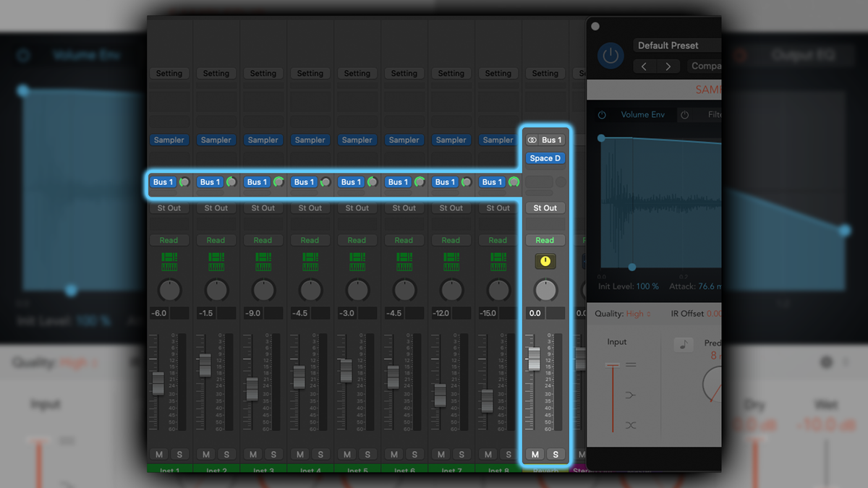The height and width of the screenshot is (488, 868).
Task: Click the volume fader on Inst 5
Action: [346, 369]
